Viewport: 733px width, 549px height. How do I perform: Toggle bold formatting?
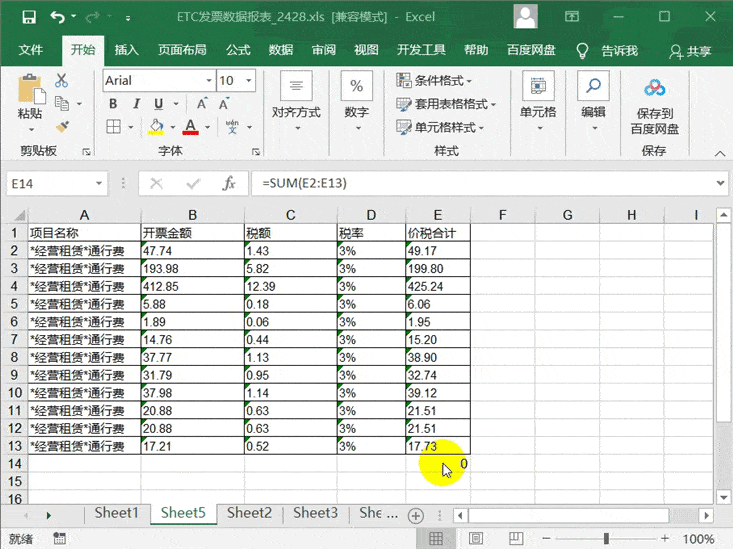pyautogui.click(x=113, y=104)
